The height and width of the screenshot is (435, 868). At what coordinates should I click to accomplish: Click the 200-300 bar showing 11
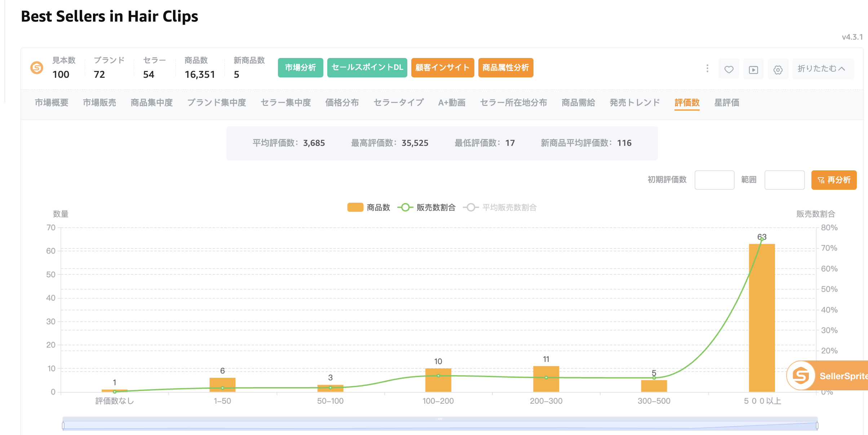pos(546,379)
